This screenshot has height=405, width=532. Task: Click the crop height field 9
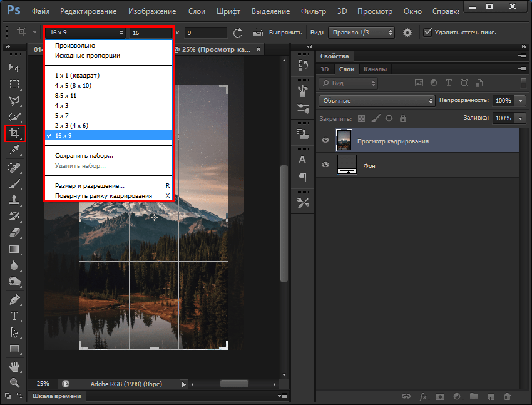tap(206, 33)
